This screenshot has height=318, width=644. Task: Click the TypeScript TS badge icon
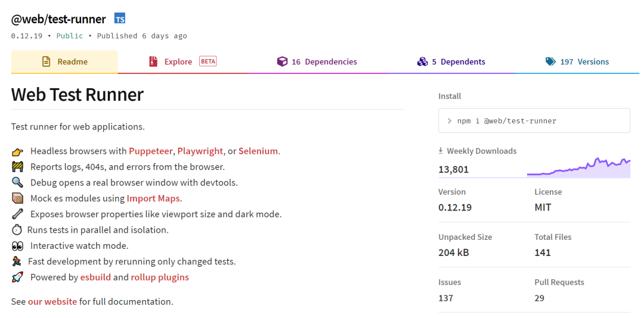point(120,19)
